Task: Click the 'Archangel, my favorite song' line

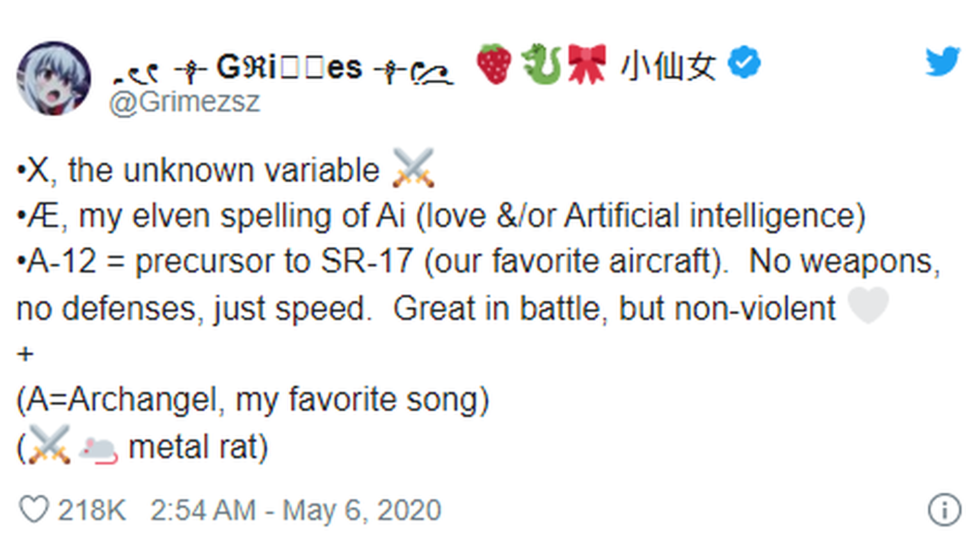Action: pos(253,401)
